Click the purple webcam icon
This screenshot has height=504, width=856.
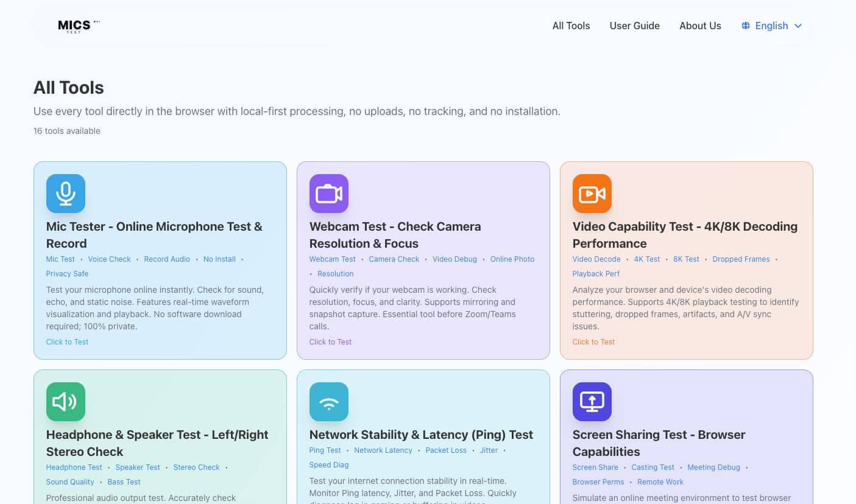[329, 193]
